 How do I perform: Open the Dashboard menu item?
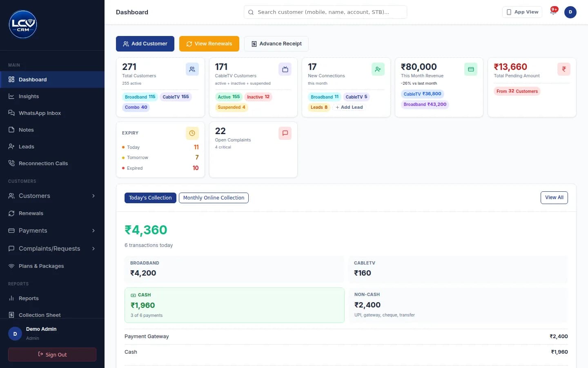click(x=52, y=80)
